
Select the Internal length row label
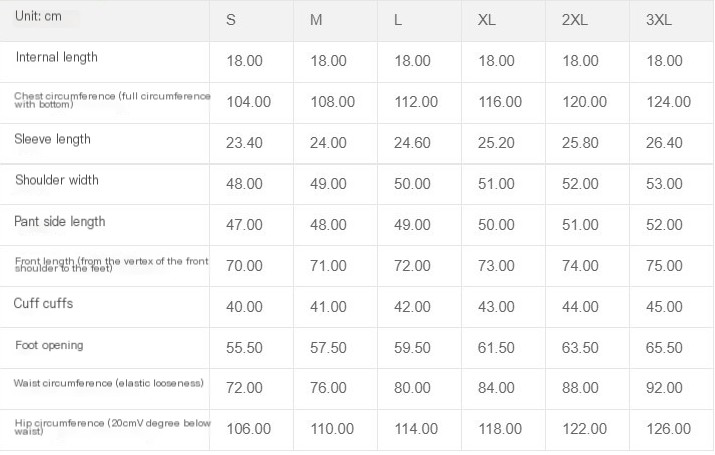tap(57, 57)
